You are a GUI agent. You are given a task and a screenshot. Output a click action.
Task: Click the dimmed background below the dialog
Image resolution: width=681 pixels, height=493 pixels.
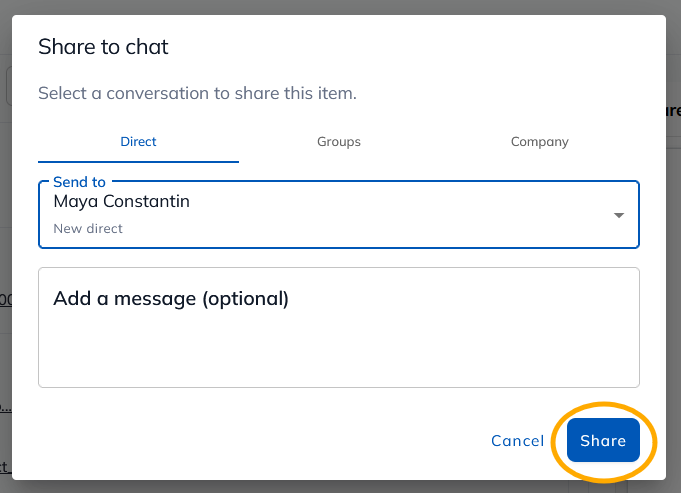(339, 487)
